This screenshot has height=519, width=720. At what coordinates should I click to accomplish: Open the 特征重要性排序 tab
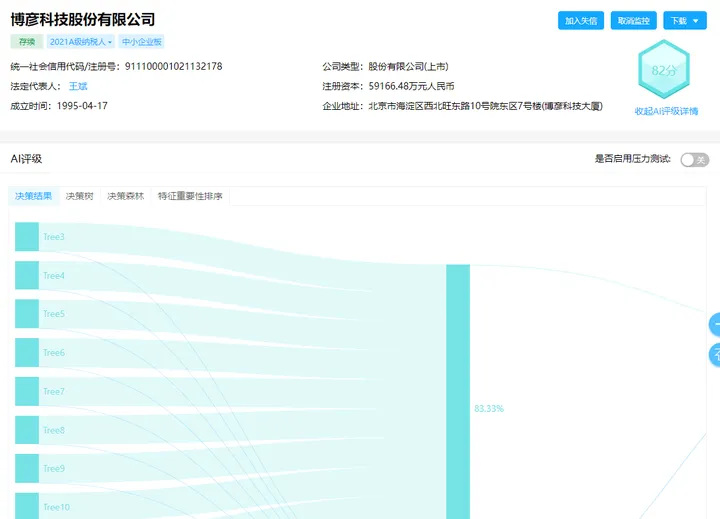[190, 196]
